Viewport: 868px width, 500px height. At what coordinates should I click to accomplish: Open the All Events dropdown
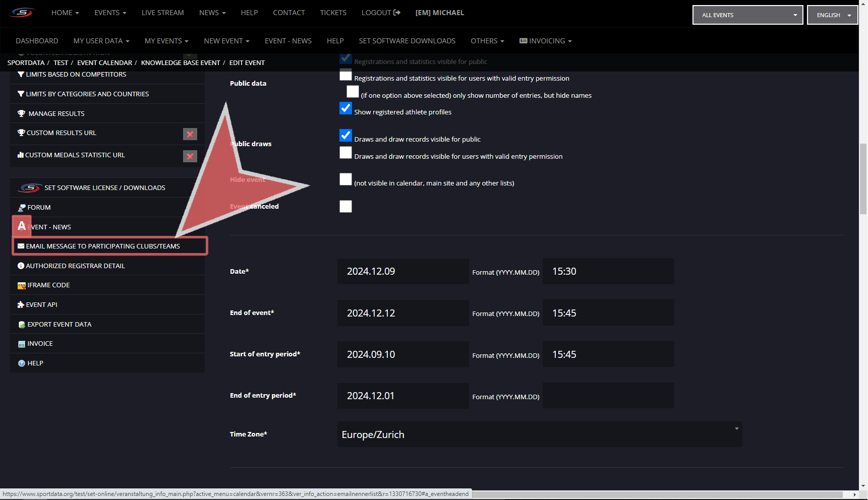click(x=747, y=15)
